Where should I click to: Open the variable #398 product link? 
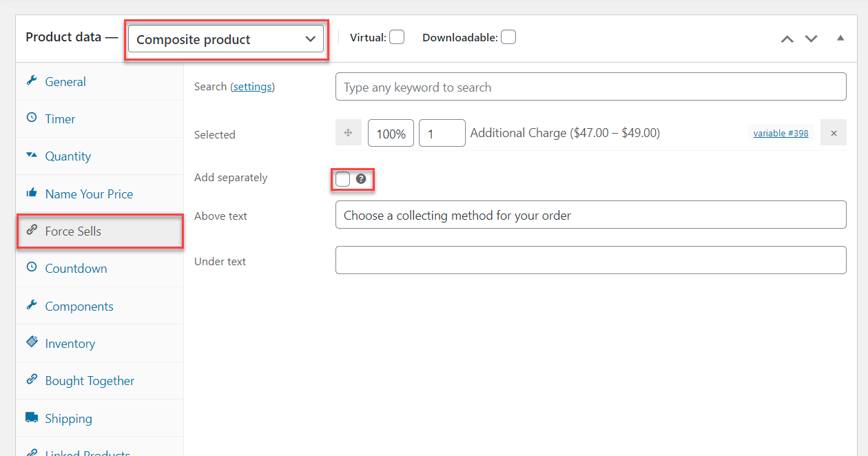click(781, 132)
